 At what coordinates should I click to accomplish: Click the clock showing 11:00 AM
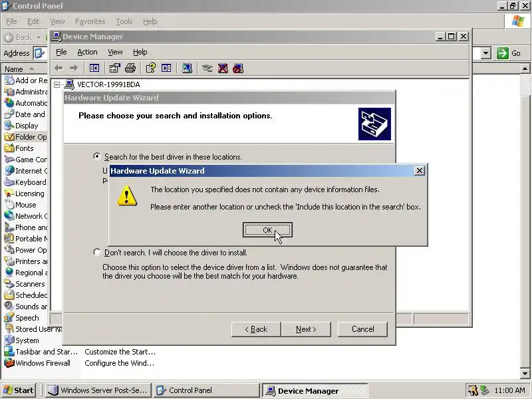click(509, 390)
